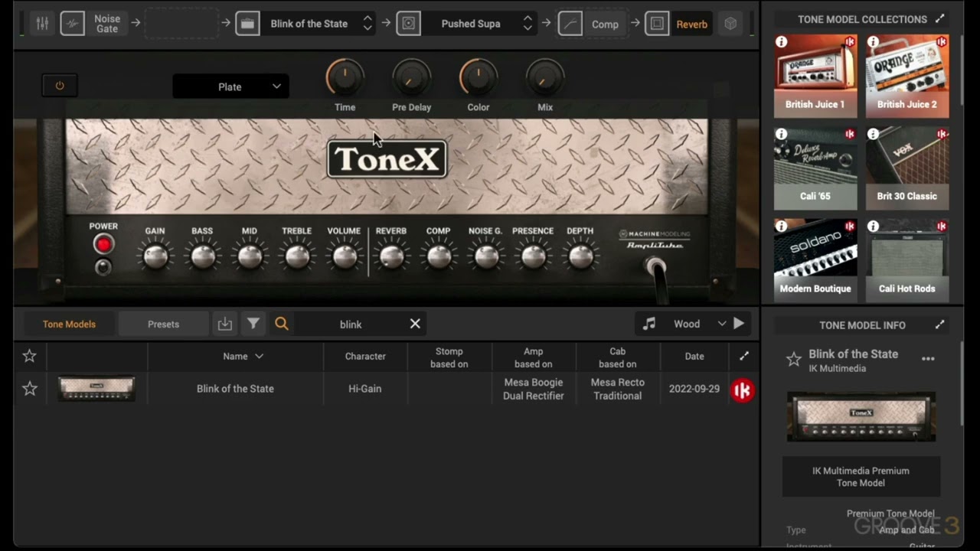Image resolution: width=980 pixels, height=551 pixels.
Task: Open the Brit 30 Classic collection
Action: point(907,168)
